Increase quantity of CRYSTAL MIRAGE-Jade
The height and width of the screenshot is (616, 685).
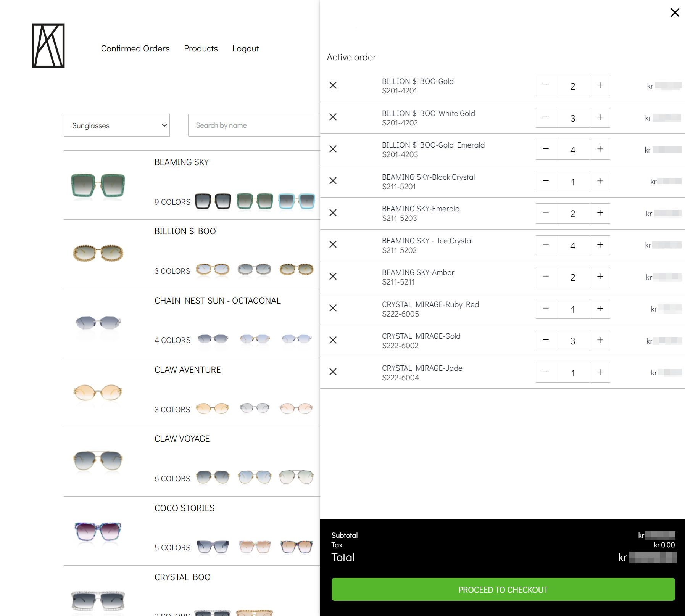(600, 373)
